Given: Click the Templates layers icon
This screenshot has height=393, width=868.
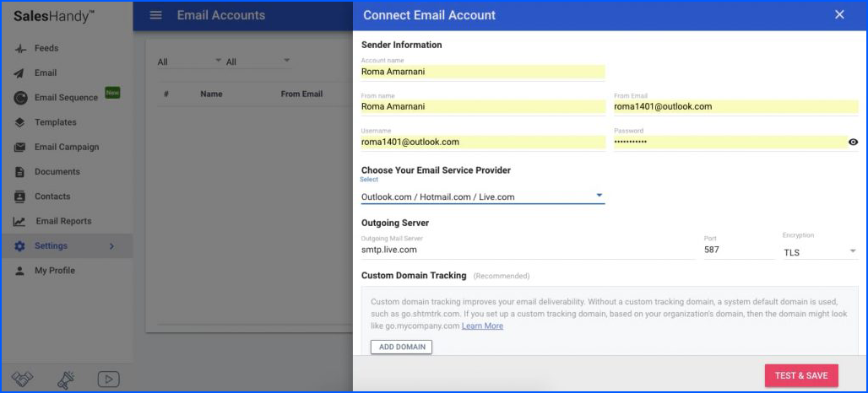Looking at the screenshot, I should point(20,123).
